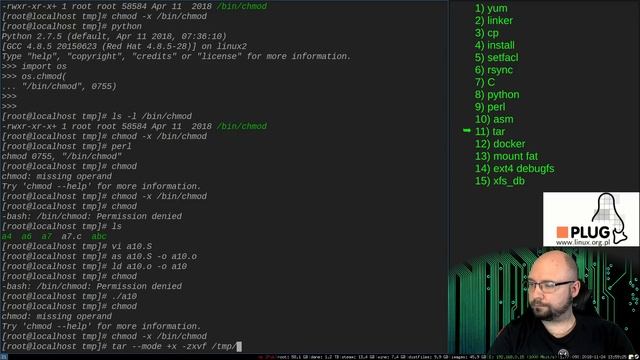The width and height of the screenshot is (640, 360).
Task: Select list item '1) yum'
Action: pos(491,8)
